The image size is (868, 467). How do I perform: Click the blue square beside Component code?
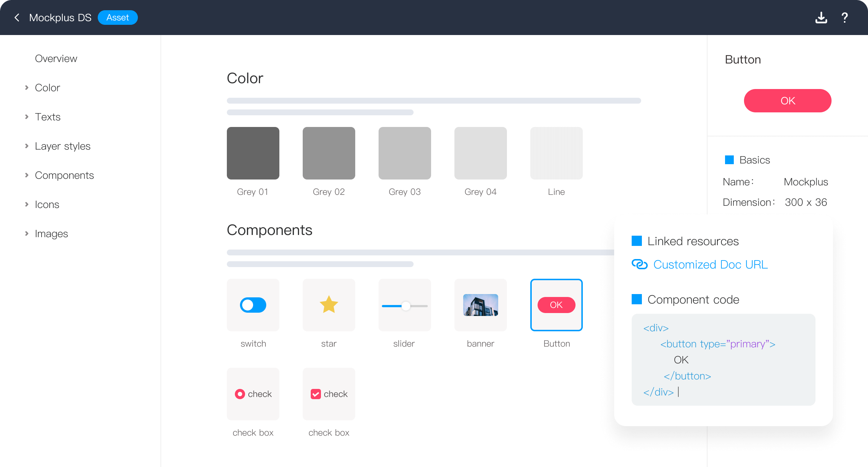[637, 299]
